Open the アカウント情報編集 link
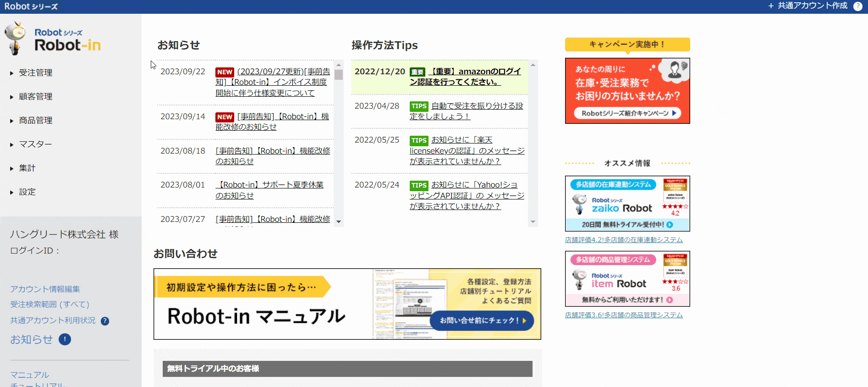The width and height of the screenshot is (868, 387). [x=45, y=289]
